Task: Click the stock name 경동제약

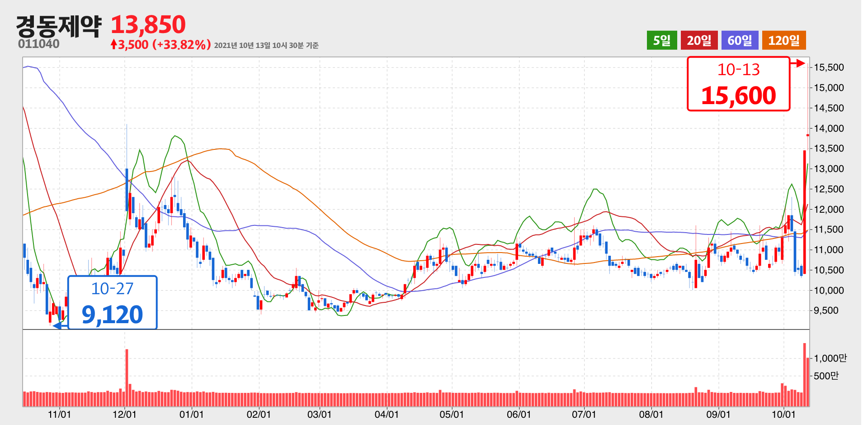Action: (59, 26)
